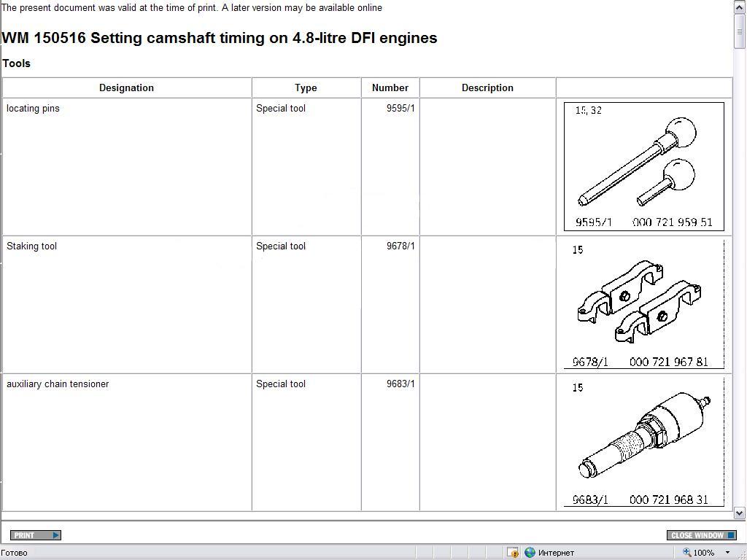Click the PRINT button
Image resolution: width=747 pixels, height=560 pixels.
coord(35,535)
